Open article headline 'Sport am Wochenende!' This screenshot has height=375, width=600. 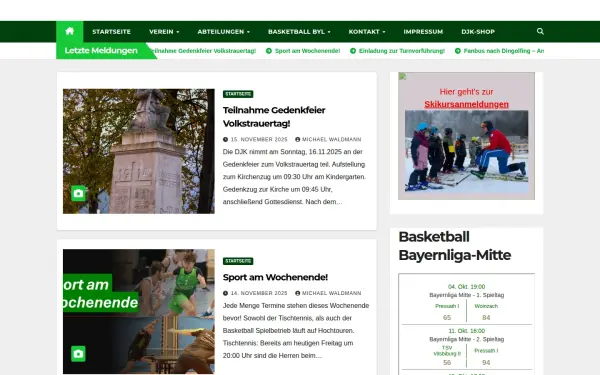click(275, 277)
